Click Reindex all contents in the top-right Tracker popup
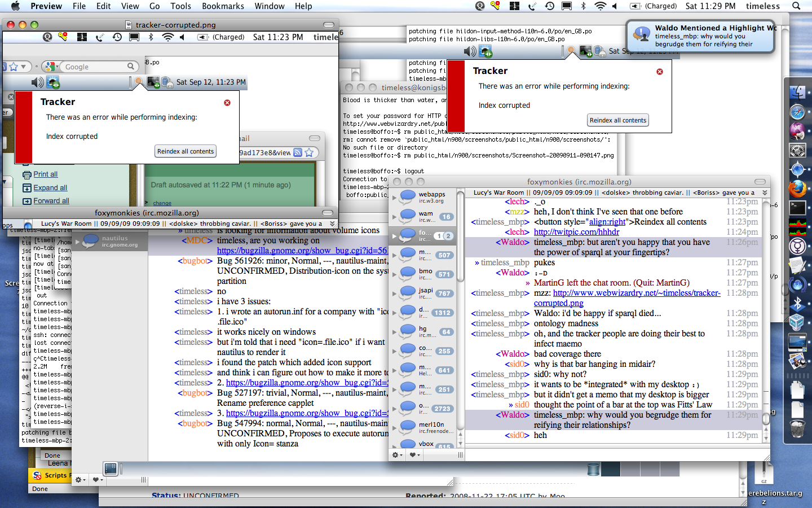Screen dimensions: 812x508 [618, 120]
